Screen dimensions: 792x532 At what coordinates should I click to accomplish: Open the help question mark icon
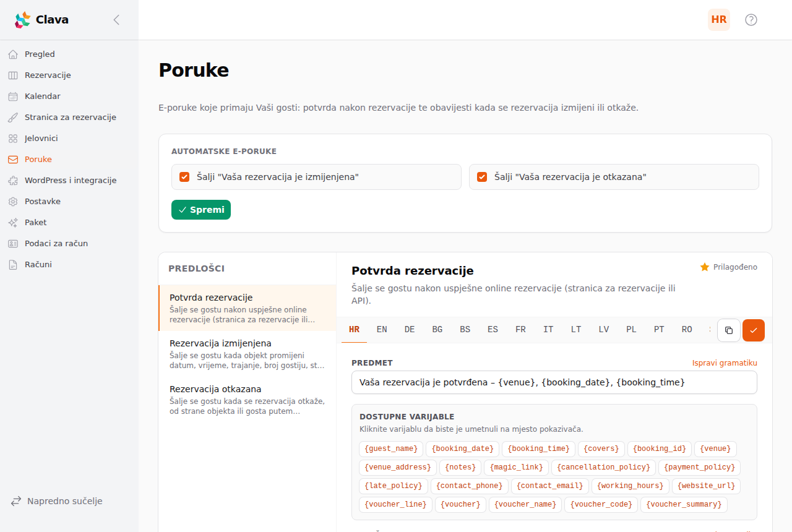(751, 20)
